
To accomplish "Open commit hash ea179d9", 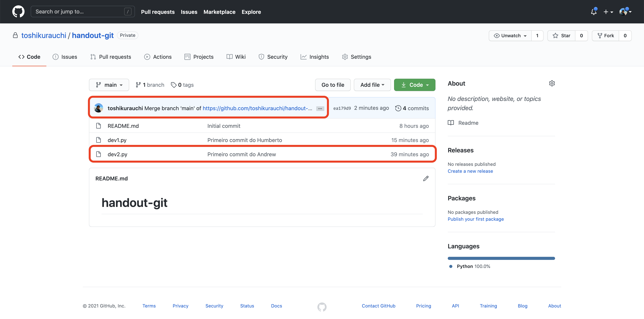I will pyautogui.click(x=342, y=108).
